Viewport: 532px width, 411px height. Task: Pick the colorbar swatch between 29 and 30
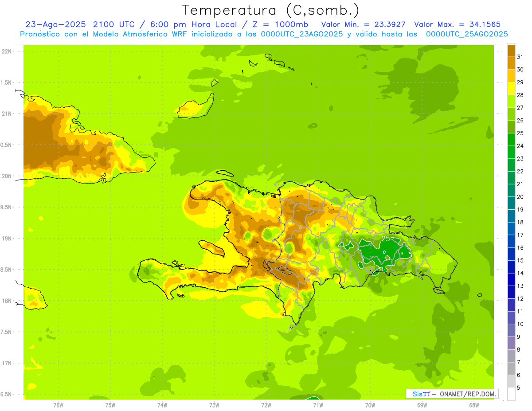point(511,76)
